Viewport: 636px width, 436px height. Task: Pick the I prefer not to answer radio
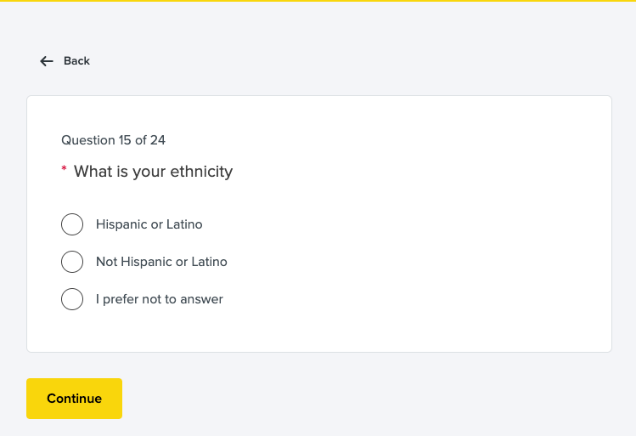point(72,299)
